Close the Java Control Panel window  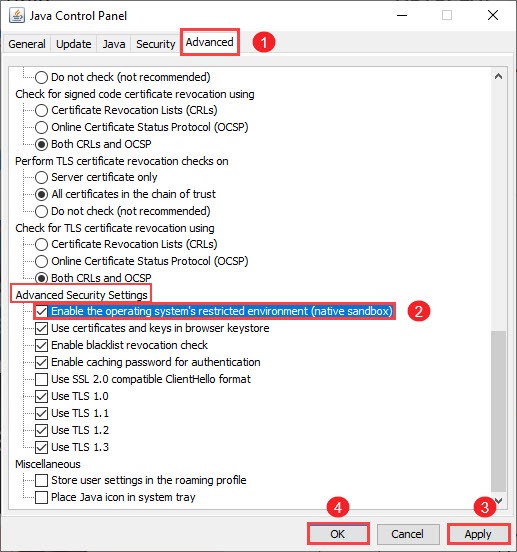(493, 15)
